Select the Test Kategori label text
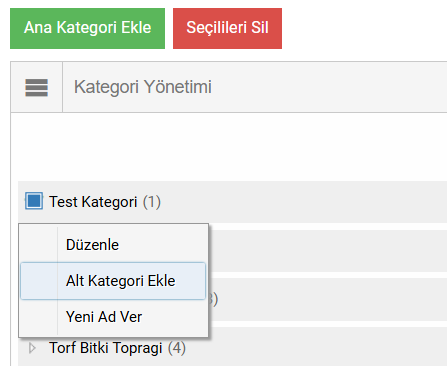 coord(93,202)
